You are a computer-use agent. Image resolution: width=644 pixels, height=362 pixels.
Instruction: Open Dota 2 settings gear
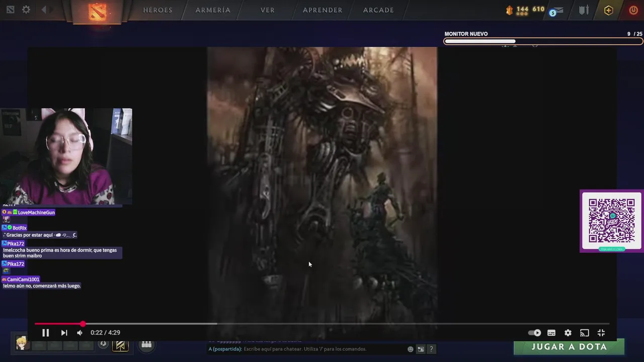coord(26,10)
